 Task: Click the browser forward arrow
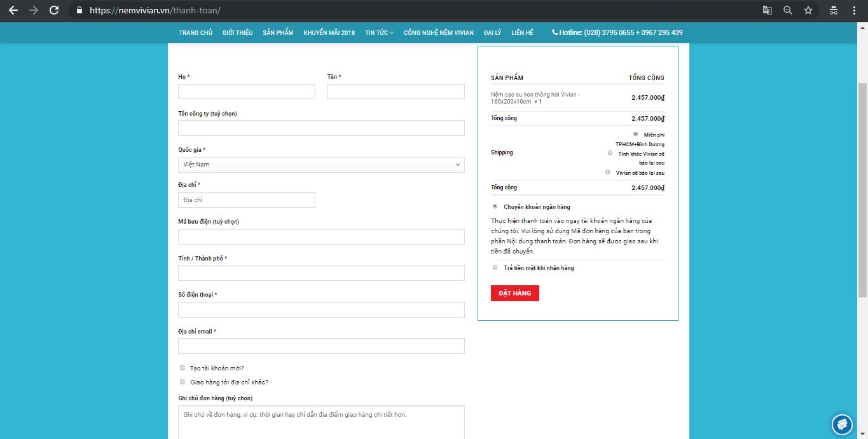pyautogui.click(x=34, y=10)
